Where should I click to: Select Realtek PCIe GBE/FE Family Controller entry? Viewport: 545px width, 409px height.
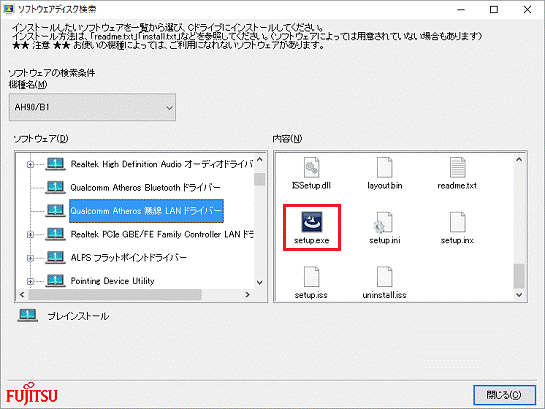coord(162,235)
